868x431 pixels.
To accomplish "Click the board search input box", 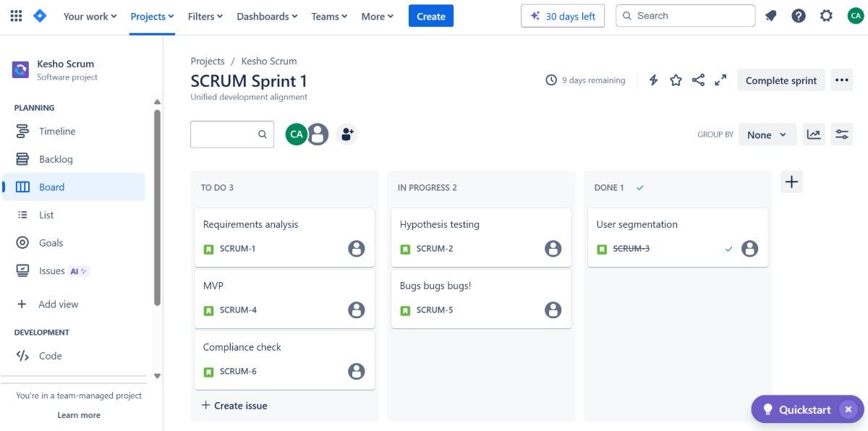I will click(232, 135).
